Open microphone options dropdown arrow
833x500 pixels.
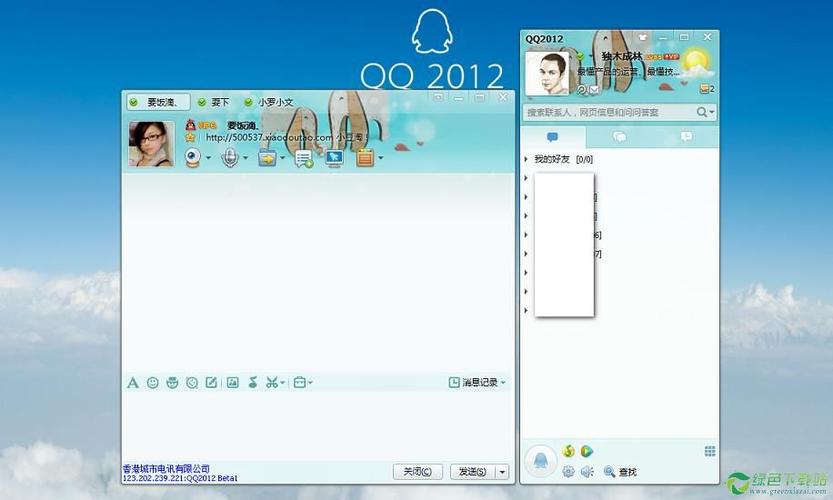pos(245,158)
